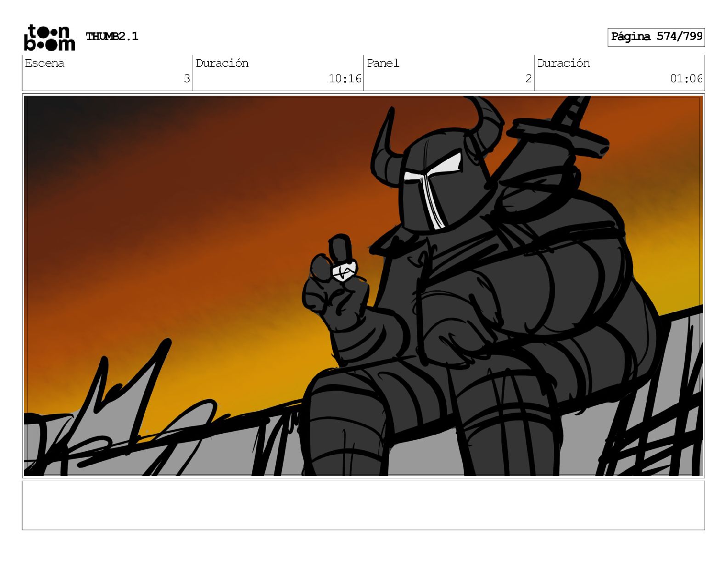Click the Panel label

click(x=383, y=63)
